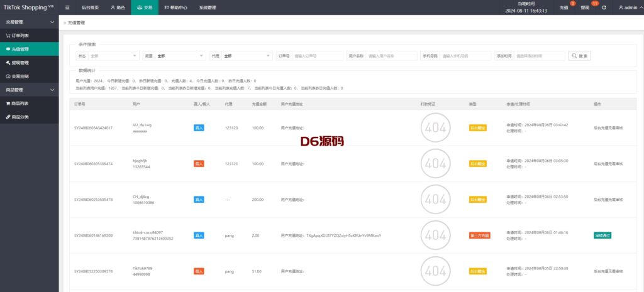Image resolution: width=644 pixels, height=292 pixels.
Task: Click the 假人 badge in hjeghfjh row
Action: (199, 164)
